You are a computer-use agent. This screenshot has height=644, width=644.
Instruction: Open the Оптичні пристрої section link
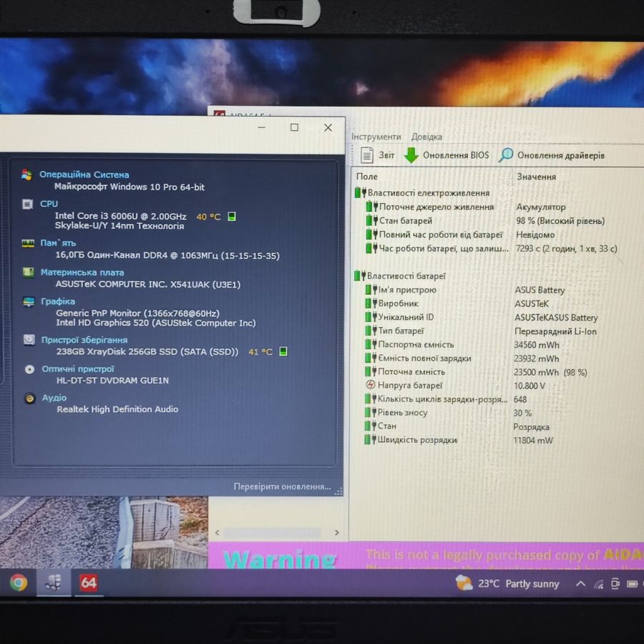point(78,369)
